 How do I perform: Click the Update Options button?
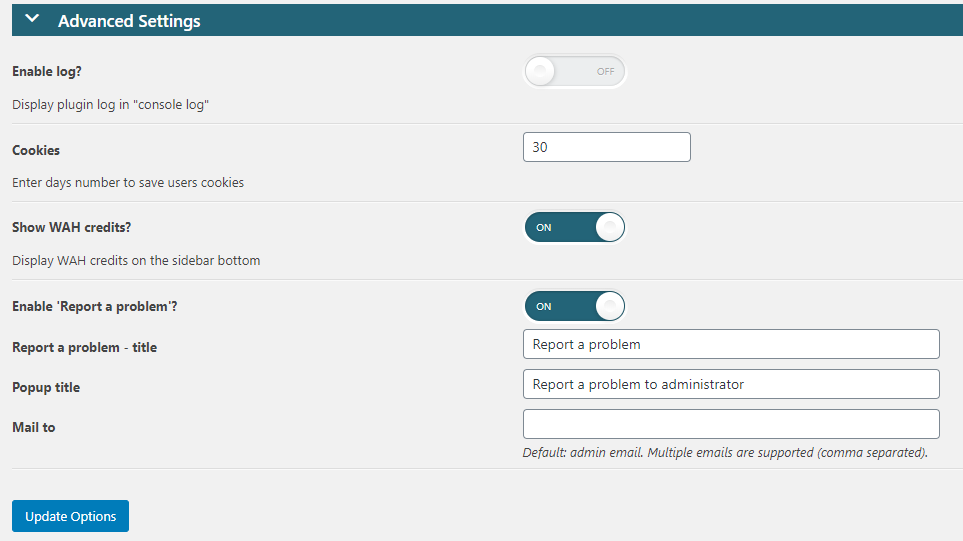click(x=71, y=516)
